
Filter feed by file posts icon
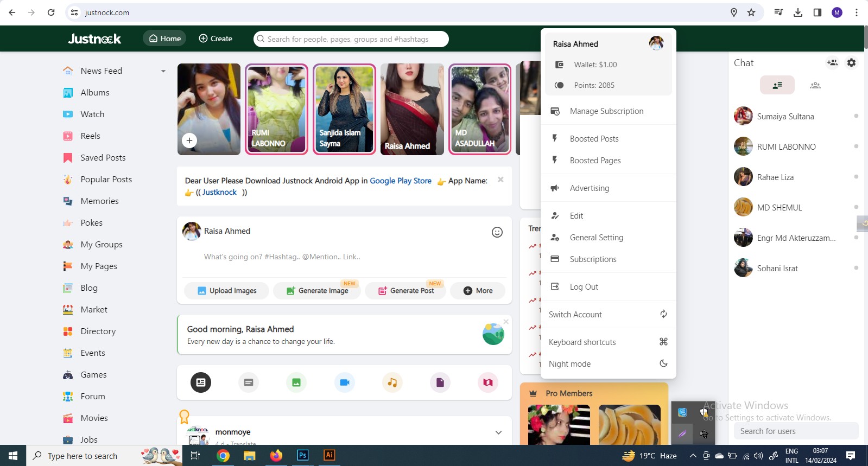440,382
